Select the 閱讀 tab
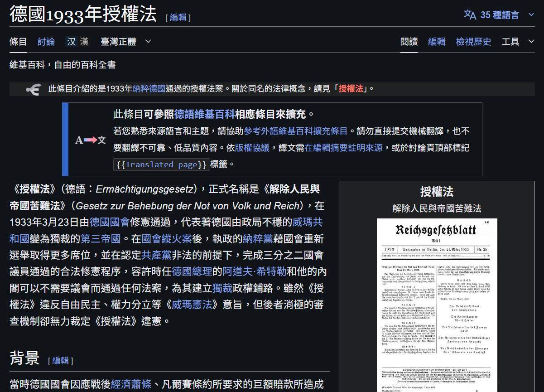 (x=409, y=42)
